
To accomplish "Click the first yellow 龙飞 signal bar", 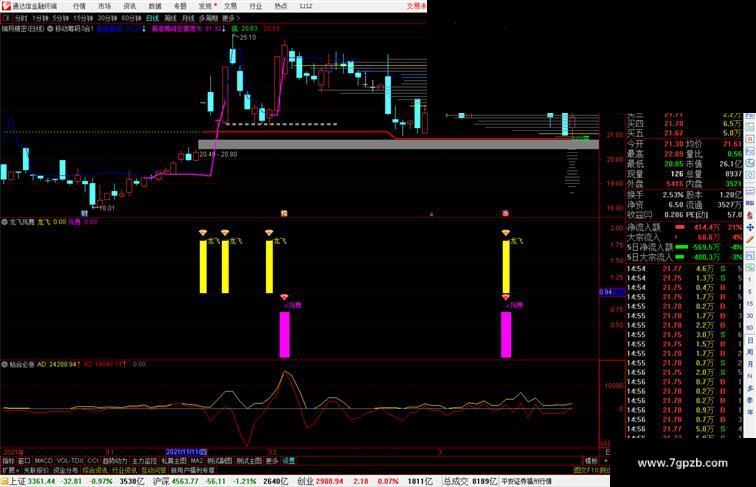I will tap(203, 267).
